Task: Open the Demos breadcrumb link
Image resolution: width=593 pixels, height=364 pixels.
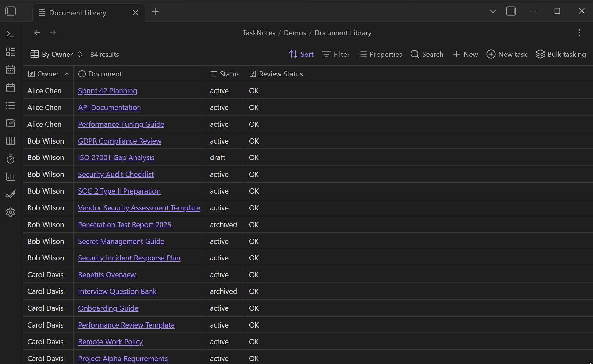Action: pos(295,32)
